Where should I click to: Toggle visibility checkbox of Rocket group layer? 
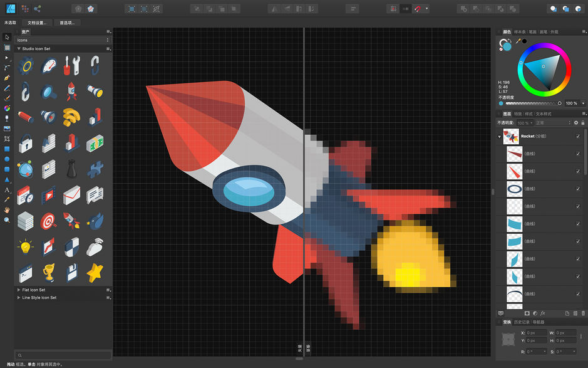[x=578, y=136]
